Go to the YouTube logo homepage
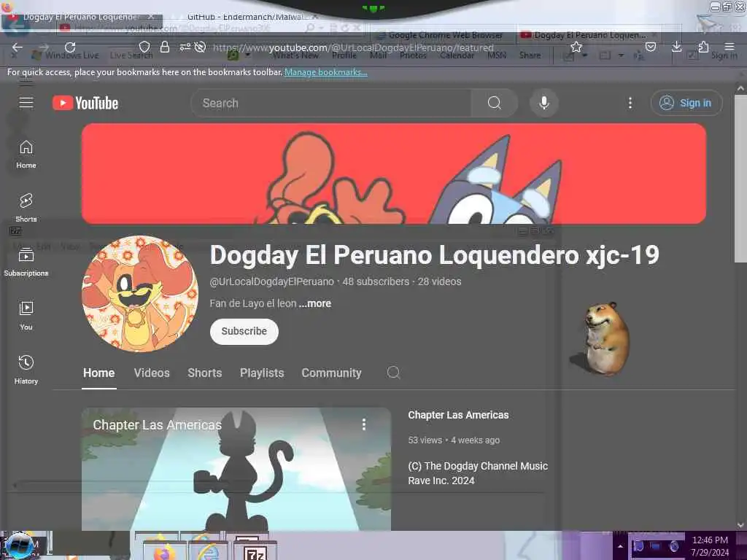This screenshot has height=560, width=747. 85,103
